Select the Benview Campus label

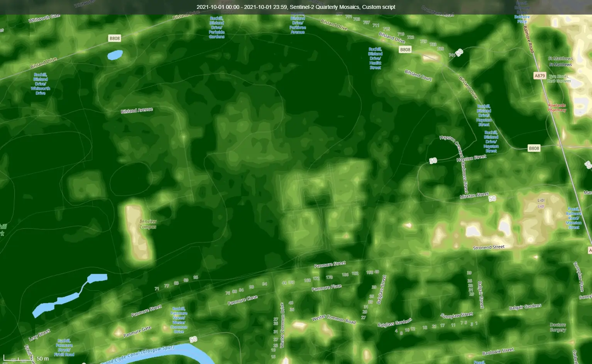pyautogui.click(x=148, y=224)
